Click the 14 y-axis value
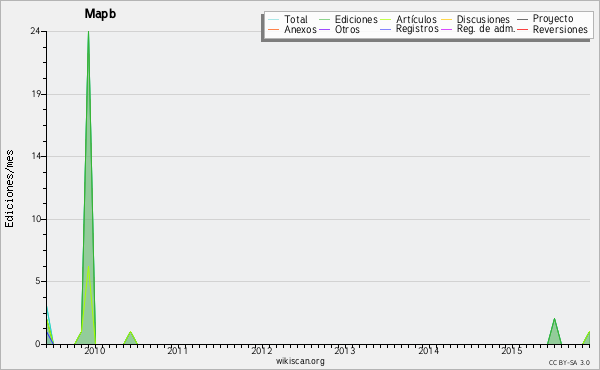The width and height of the screenshot is (600, 370). (36, 156)
